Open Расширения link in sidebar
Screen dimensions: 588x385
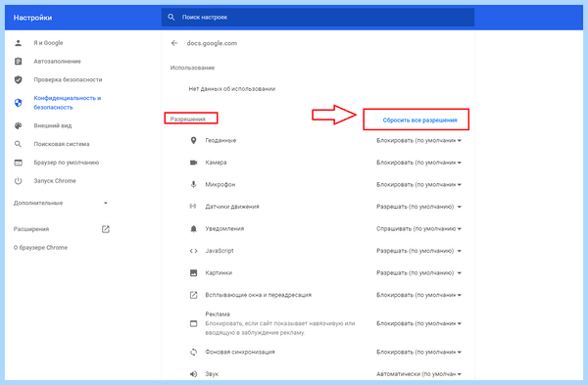pos(31,229)
